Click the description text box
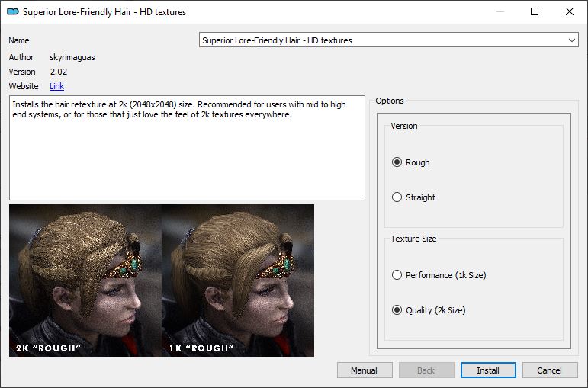This screenshot has height=388, width=588. (187, 148)
